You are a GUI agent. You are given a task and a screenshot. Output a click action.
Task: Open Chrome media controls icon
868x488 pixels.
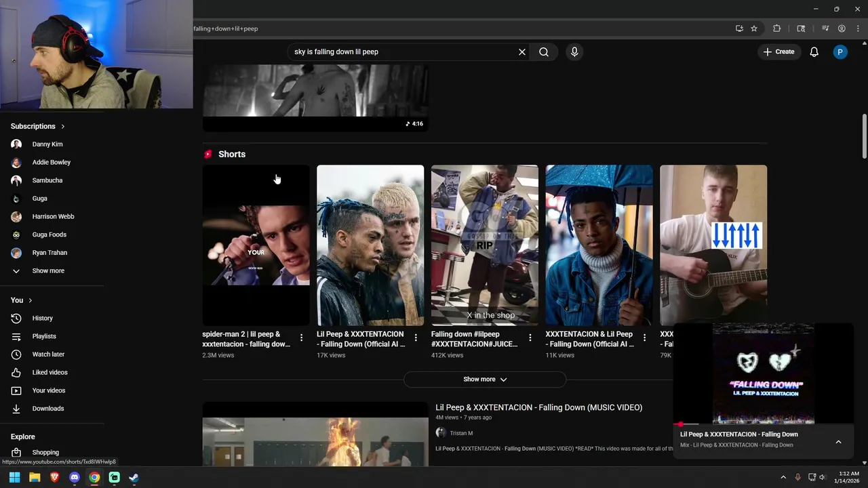pyautogui.click(x=825, y=28)
